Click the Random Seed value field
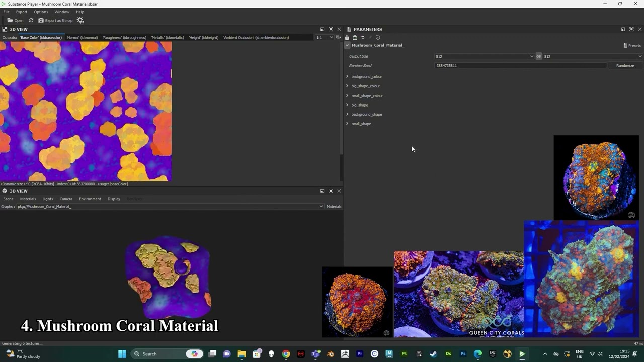Screen dimensions: 644x362 point(521,66)
